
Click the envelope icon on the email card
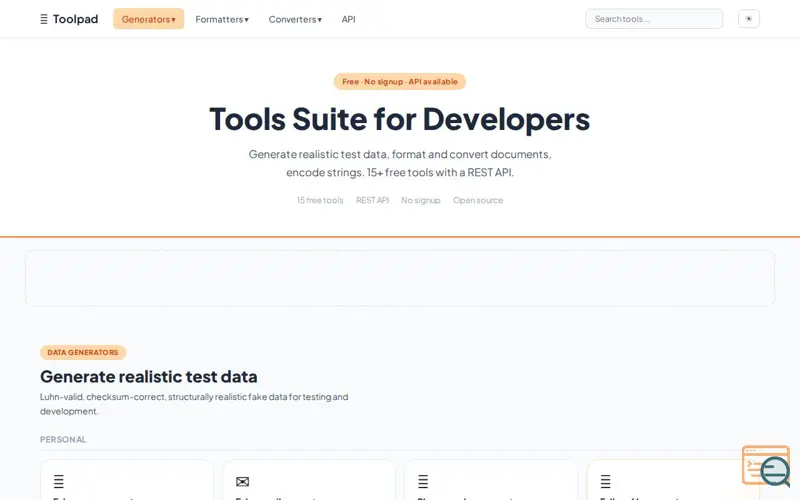click(242, 482)
